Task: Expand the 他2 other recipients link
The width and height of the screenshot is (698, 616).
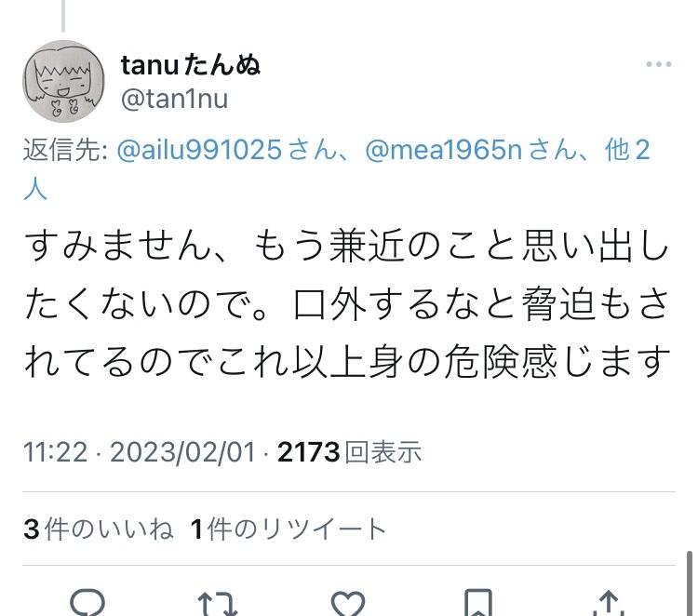Action: tap(627, 150)
